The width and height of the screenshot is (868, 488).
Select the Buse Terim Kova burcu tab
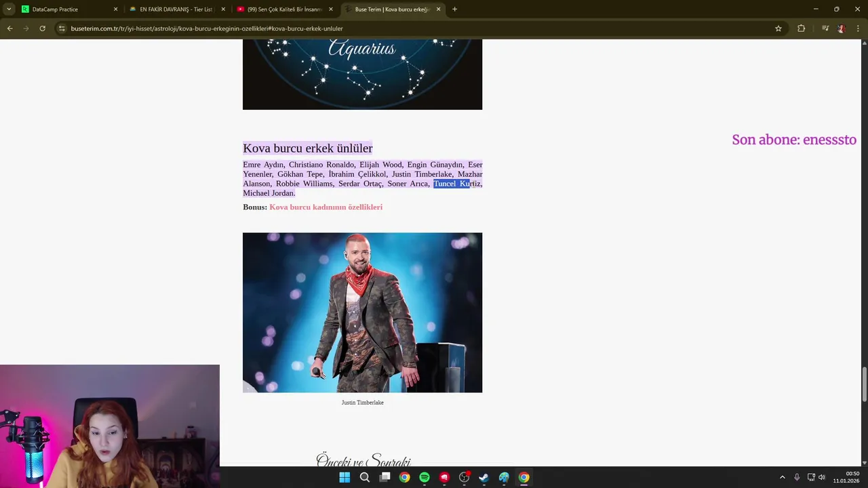click(x=392, y=9)
